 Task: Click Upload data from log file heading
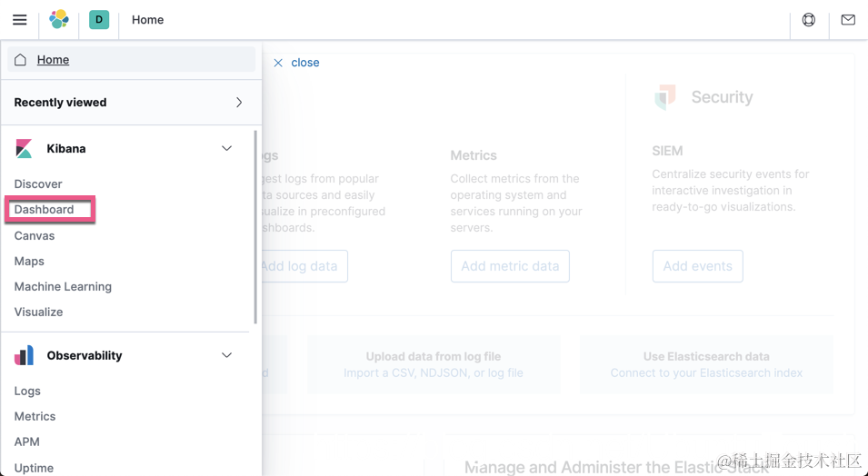click(434, 356)
